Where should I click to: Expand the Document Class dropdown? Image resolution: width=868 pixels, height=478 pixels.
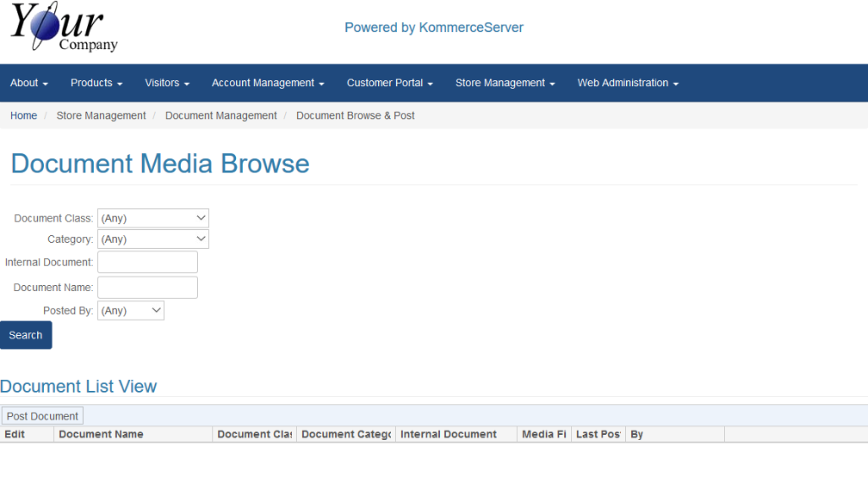tap(153, 219)
